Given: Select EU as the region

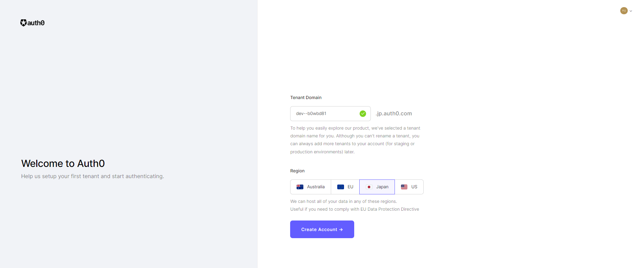Looking at the screenshot, I should click(x=345, y=187).
